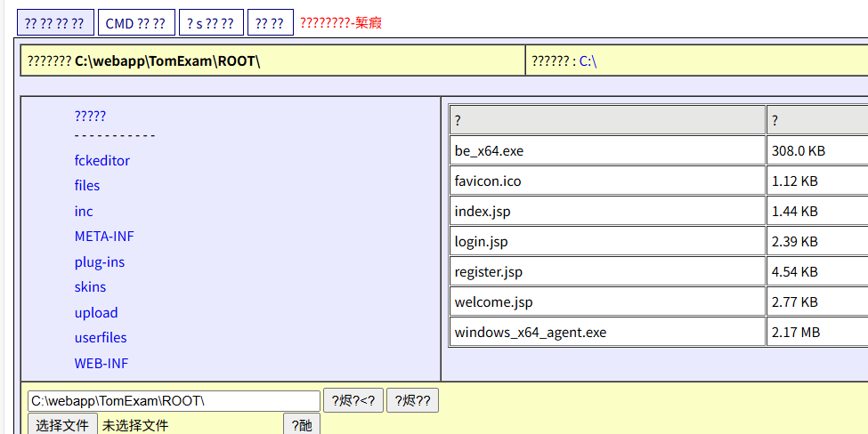This screenshot has width=868, height=434.
Task: Select the windows_x64_agent.exe file
Action: click(530, 333)
